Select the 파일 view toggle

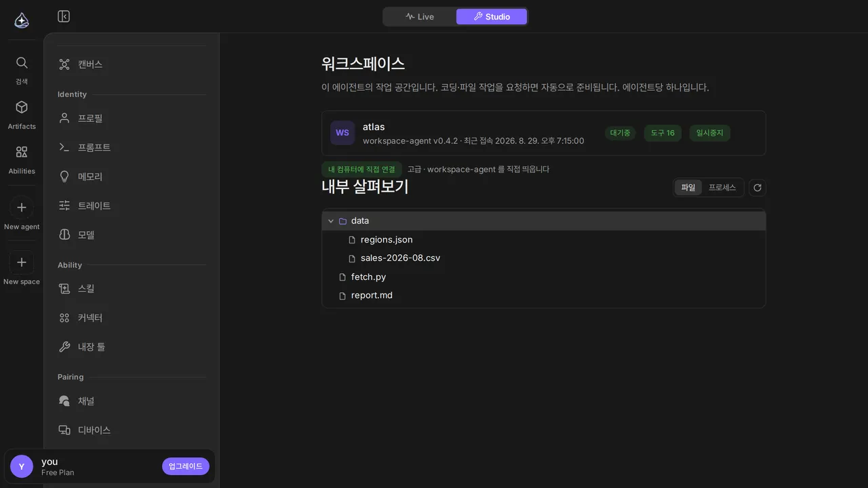[688, 188]
